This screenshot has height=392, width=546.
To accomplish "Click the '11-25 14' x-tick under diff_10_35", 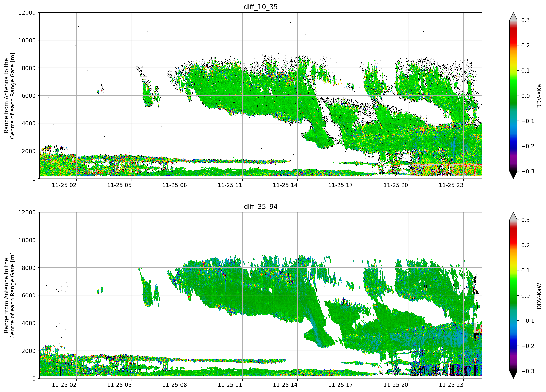I will pos(285,185).
